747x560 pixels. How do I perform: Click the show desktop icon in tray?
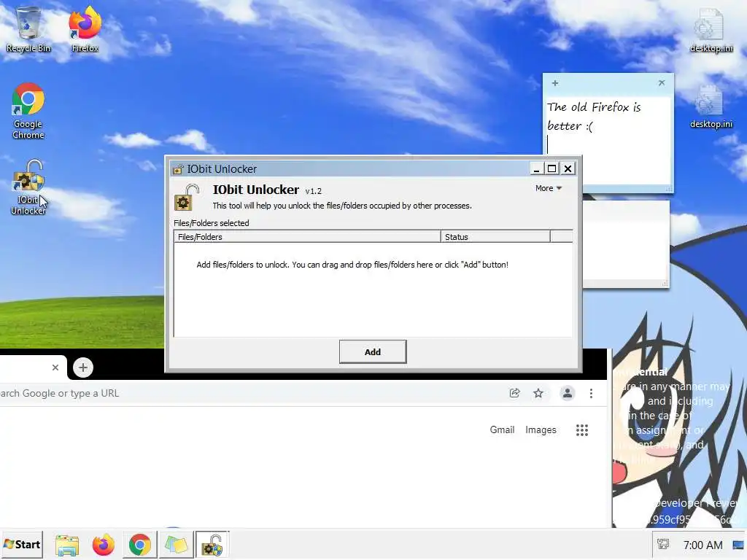coord(738,545)
